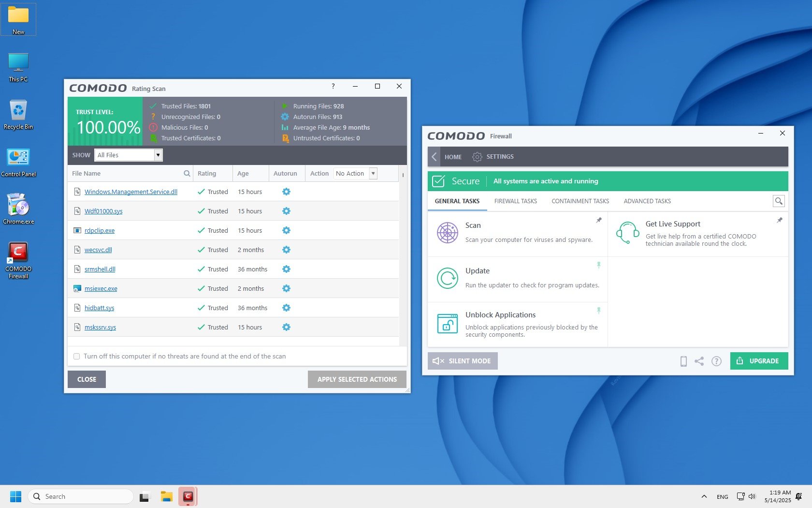Open the task search magnifier in Firewall
This screenshot has height=508, width=812.
click(778, 201)
